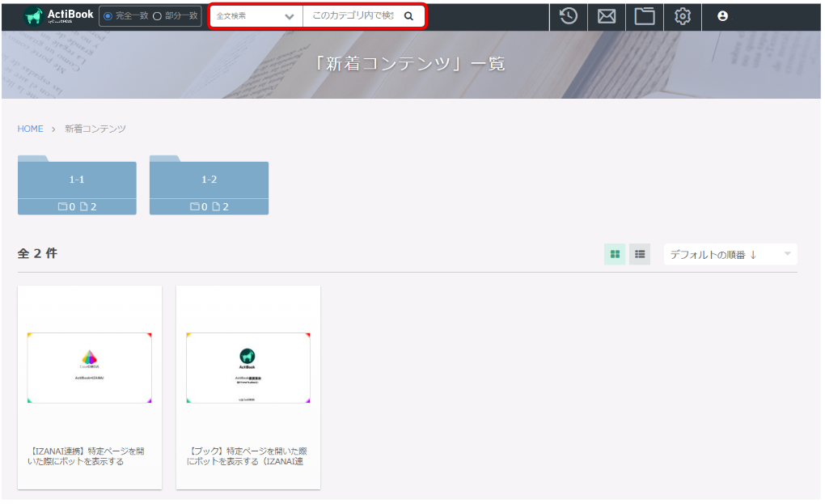Click the HOME breadcrumb link
Viewport: 825px width, 504px height.
pyautogui.click(x=31, y=129)
